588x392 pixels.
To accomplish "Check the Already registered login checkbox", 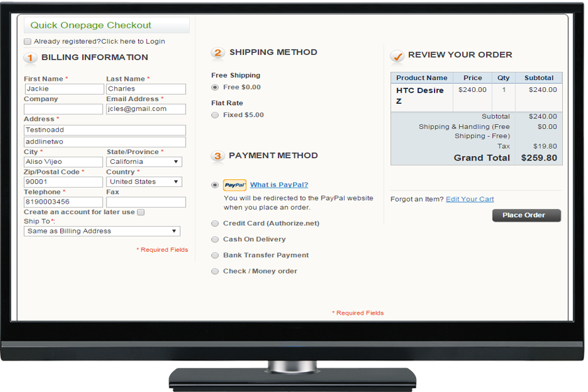I will tap(27, 42).
